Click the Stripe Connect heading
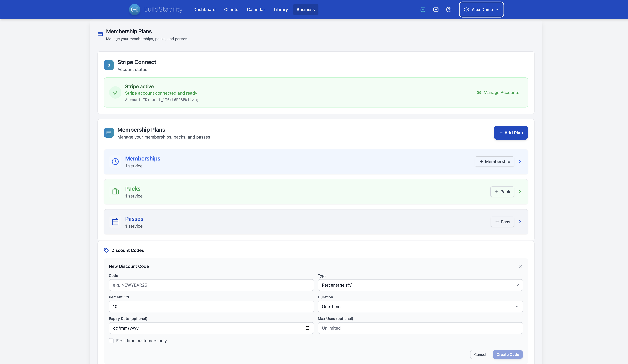This screenshot has width=628, height=364. coord(137,62)
